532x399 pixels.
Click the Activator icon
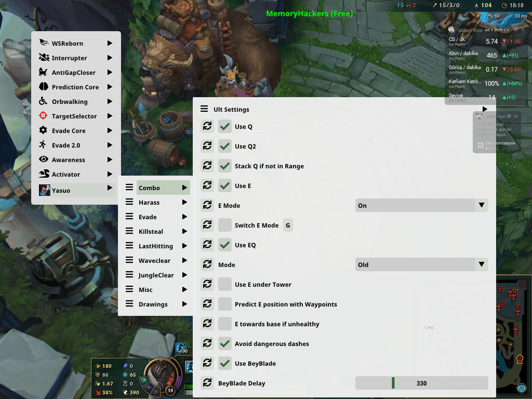[44, 174]
